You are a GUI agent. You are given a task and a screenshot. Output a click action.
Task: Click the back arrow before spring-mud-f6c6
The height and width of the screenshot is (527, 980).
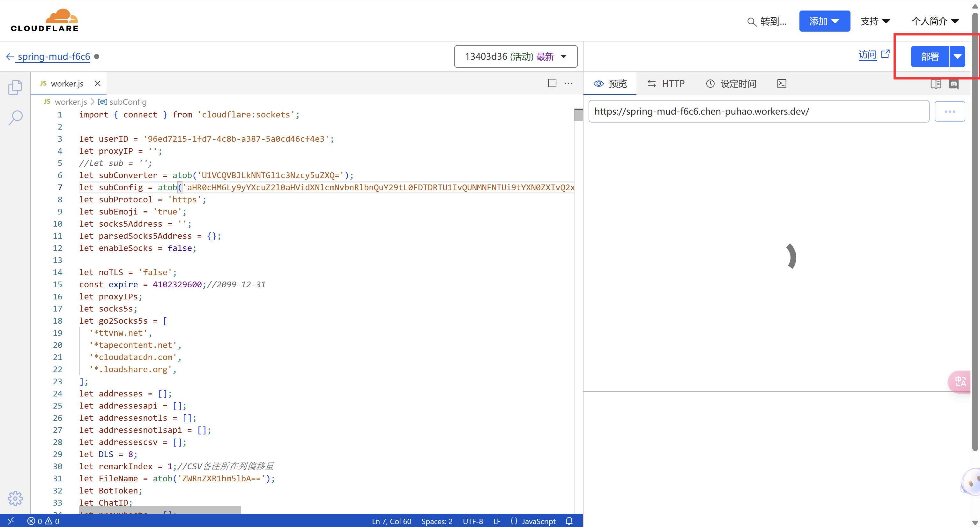tap(10, 57)
